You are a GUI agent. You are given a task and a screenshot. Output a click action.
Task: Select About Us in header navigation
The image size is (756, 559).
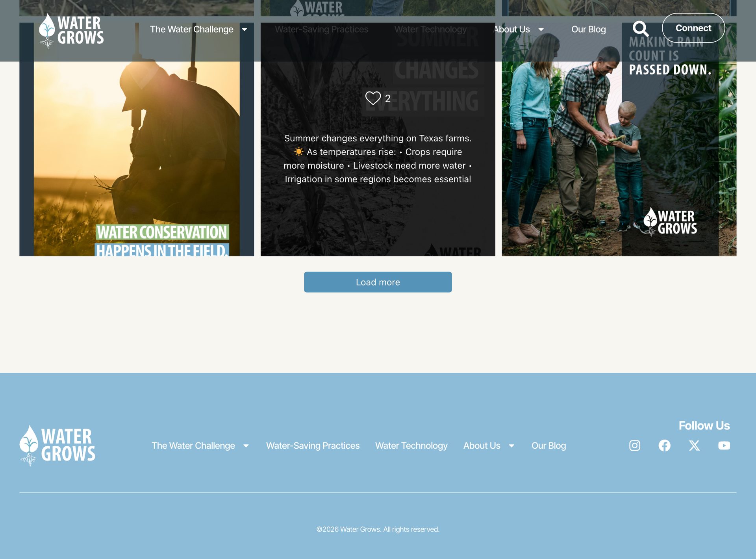pos(512,30)
